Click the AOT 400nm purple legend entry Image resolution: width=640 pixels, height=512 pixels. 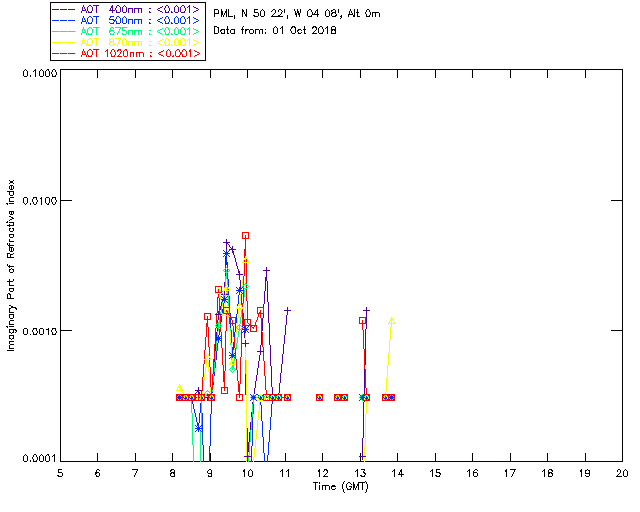point(128,9)
